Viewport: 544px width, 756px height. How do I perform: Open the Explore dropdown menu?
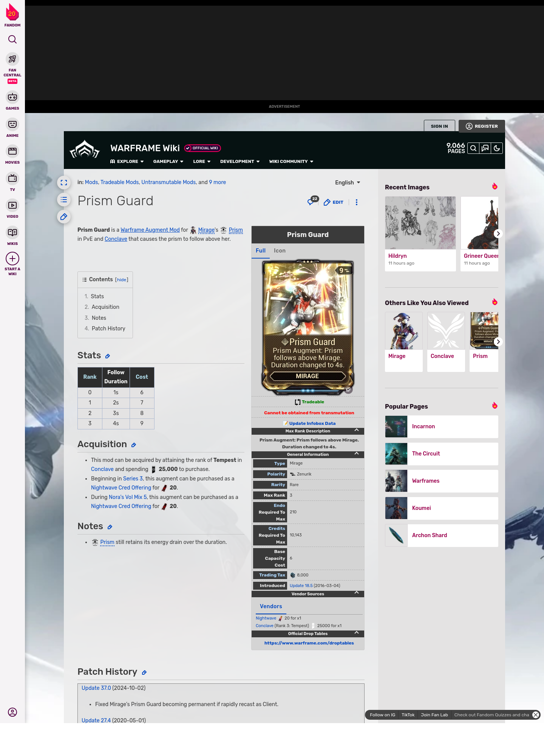[x=127, y=161]
